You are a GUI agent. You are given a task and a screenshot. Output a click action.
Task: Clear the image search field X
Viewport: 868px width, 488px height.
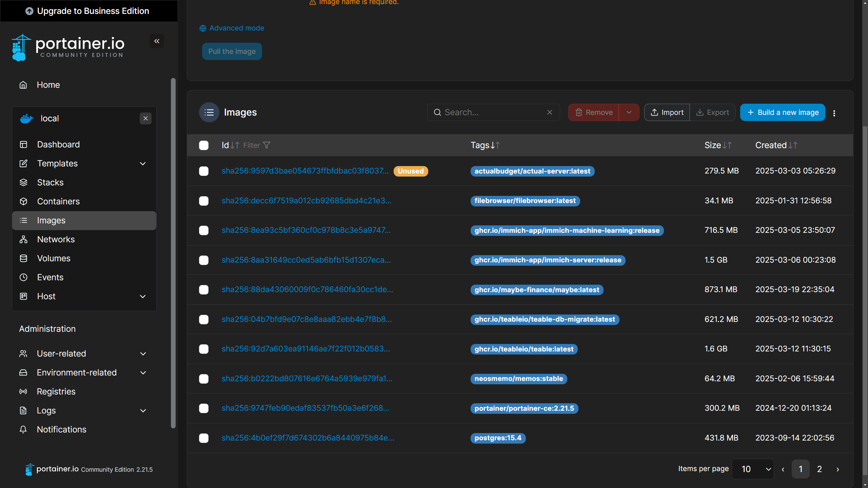click(x=550, y=112)
